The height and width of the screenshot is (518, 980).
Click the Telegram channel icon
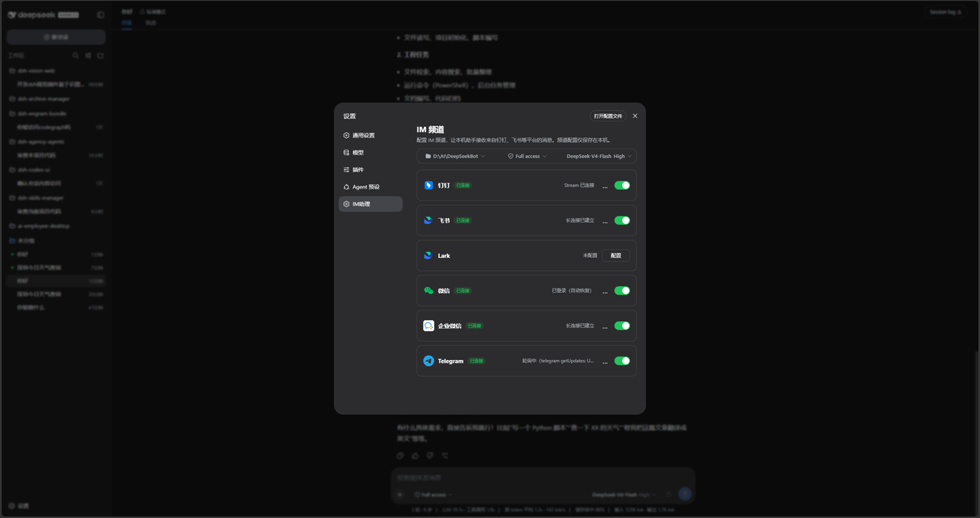point(429,361)
